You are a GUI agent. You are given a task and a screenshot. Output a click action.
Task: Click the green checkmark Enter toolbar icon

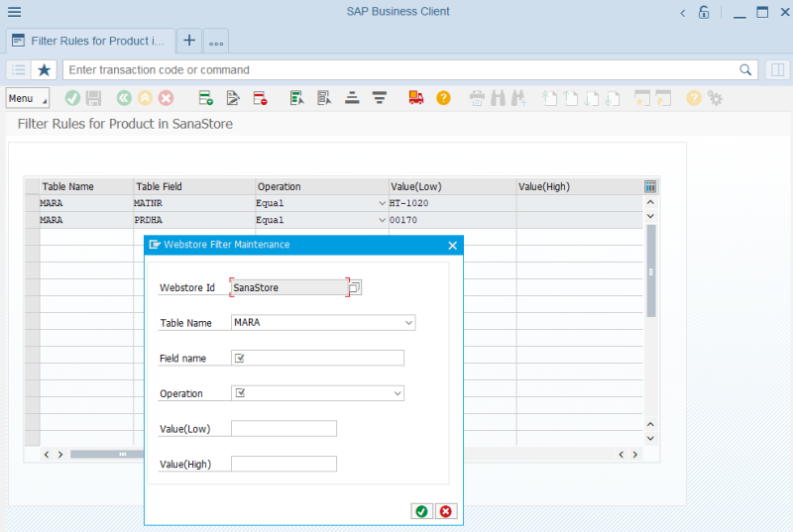coord(72,97)
